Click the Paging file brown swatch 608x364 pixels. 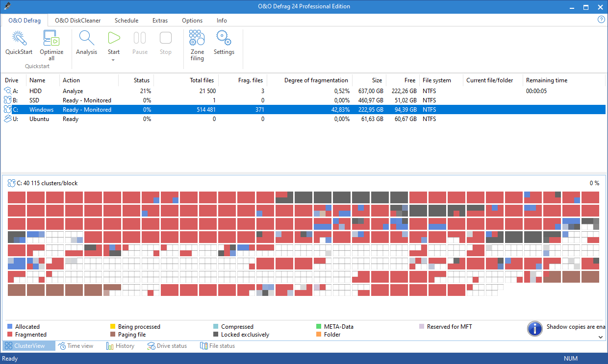[x=113, y=335]
